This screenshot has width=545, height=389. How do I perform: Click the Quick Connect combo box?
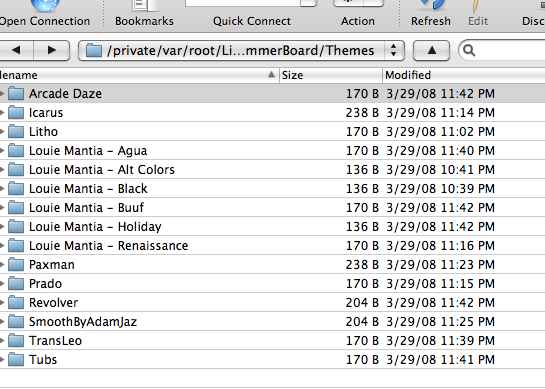(x=251, y=3)
